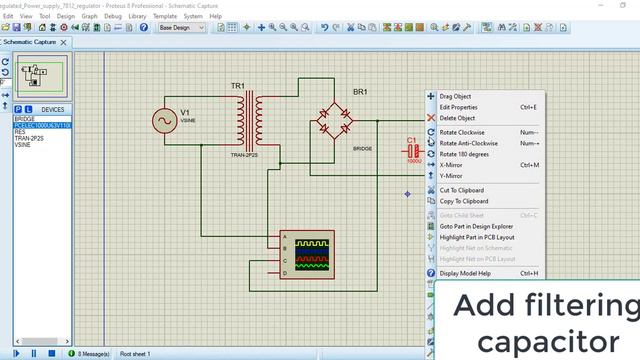Viewport: 640px width, 360px height.
Task: Click the sidebar Y-Mirror arrow icon
Action: point(5,105)
